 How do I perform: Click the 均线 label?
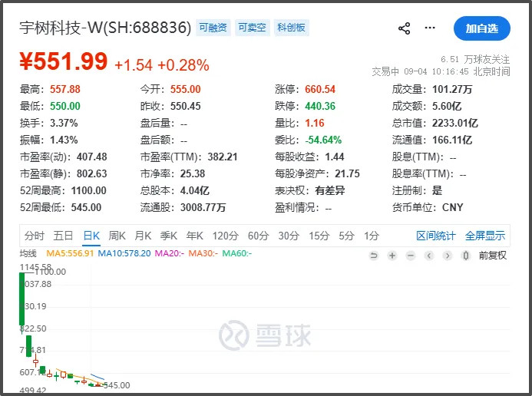28,253
